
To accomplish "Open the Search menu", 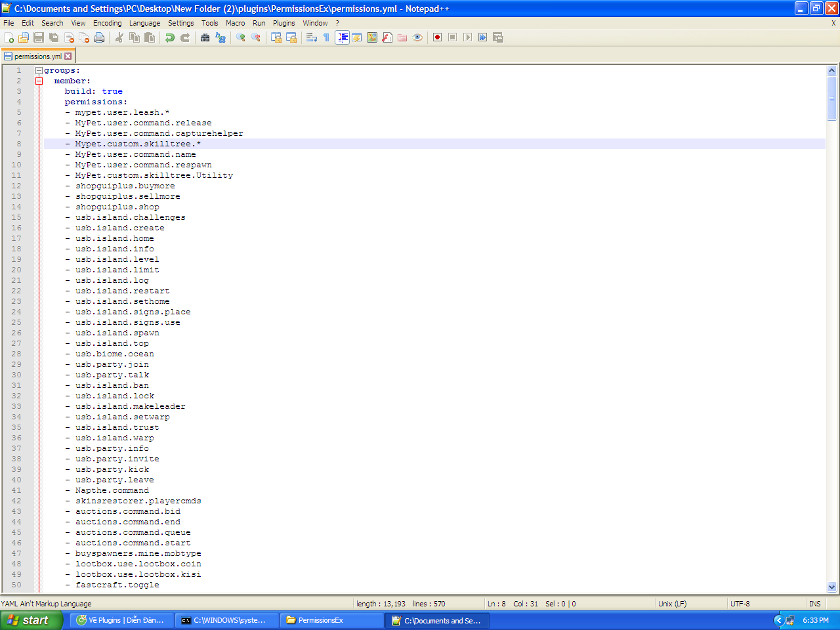I will click(x=52, y=23).
